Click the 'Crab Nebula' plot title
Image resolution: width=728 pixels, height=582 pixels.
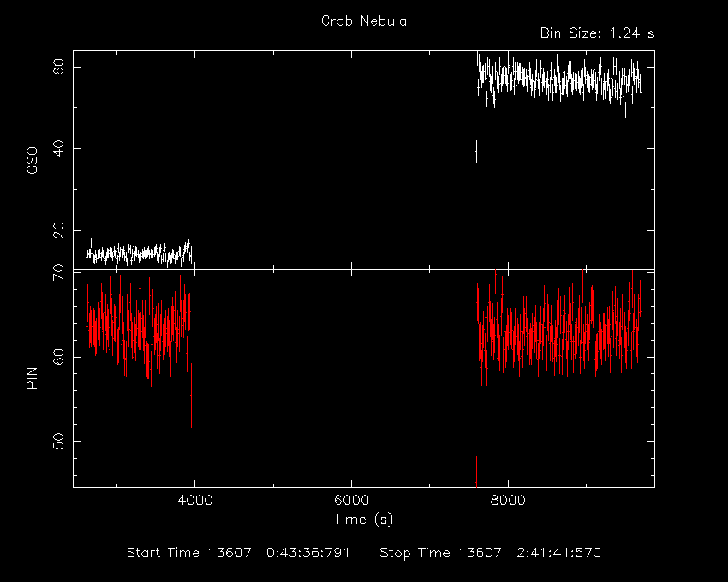(364, 21)
